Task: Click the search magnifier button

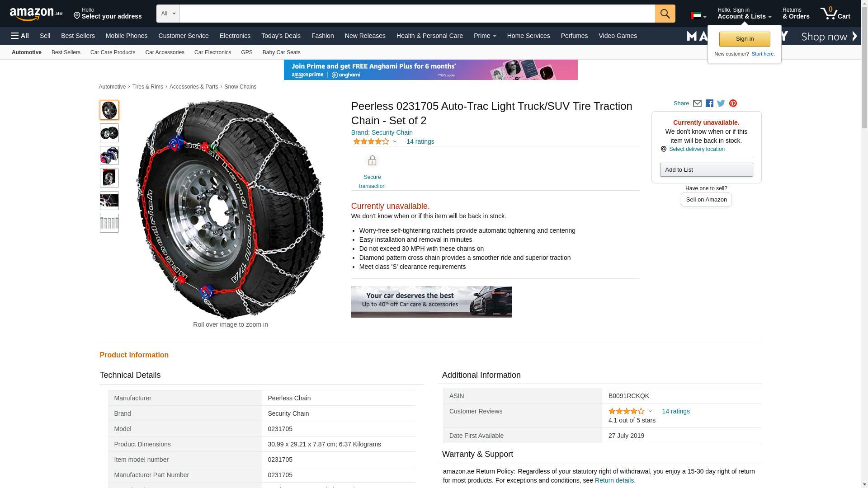Action: 665,14
